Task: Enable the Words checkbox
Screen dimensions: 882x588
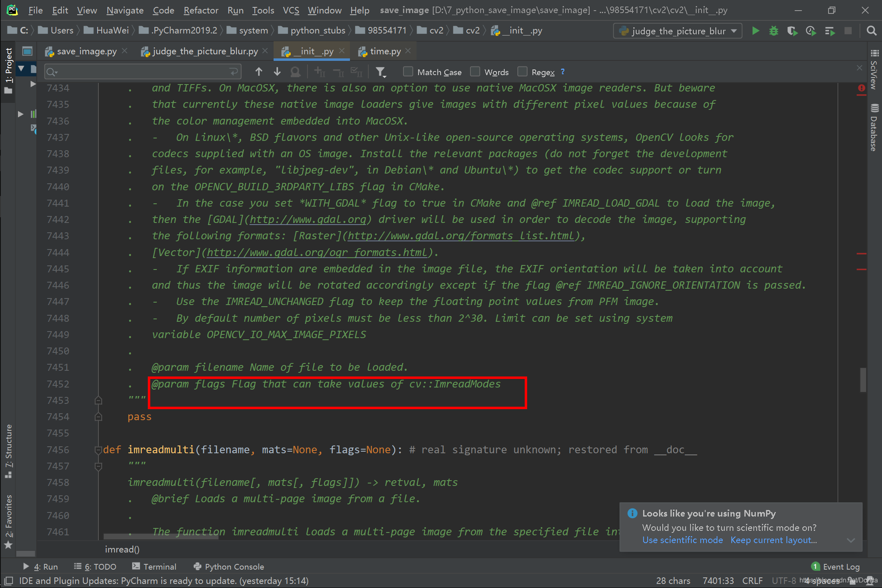Action: [x=475, y=72]
